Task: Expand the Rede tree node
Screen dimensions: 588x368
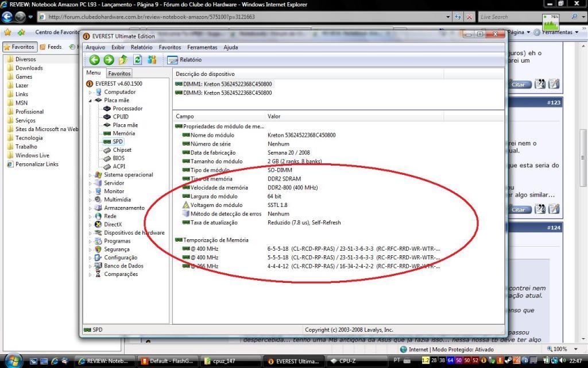Action: [90, 216]
